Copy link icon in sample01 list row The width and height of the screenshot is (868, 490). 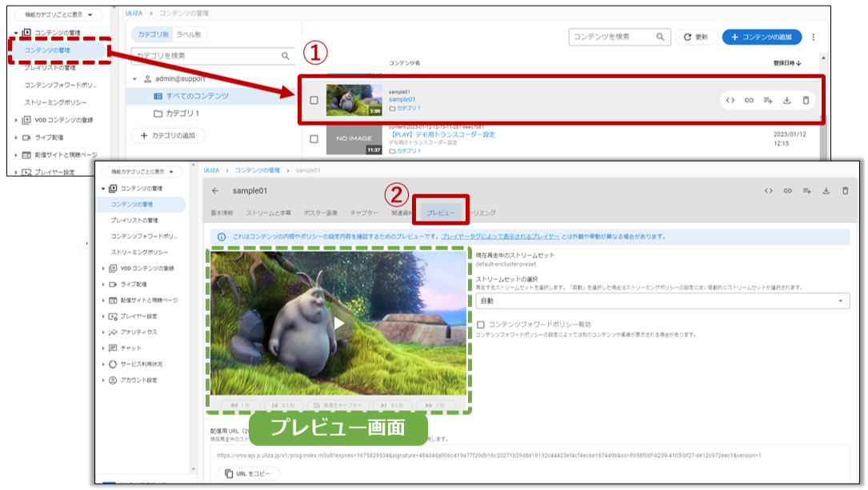point(749,100)
